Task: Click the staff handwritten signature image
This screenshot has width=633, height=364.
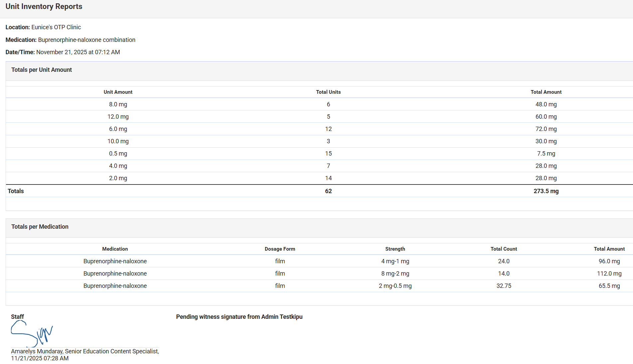Action: tap(32, 333)
